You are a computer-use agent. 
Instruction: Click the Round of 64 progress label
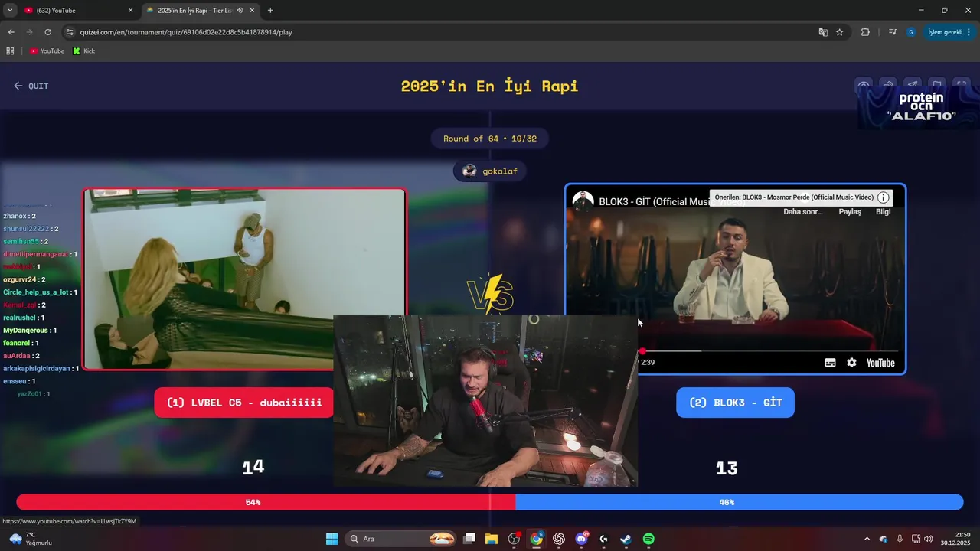click(x=490, y=139)
